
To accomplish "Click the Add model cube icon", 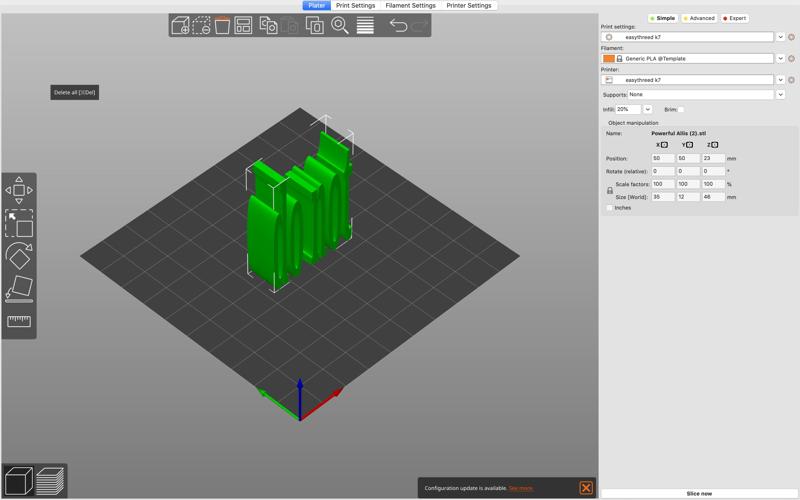I will click(180, 26).
